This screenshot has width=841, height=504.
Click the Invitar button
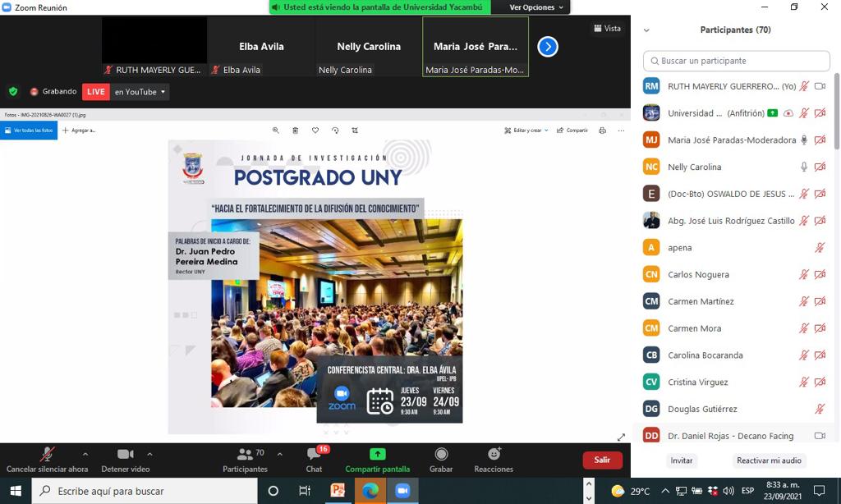click(x=681, y=460)
